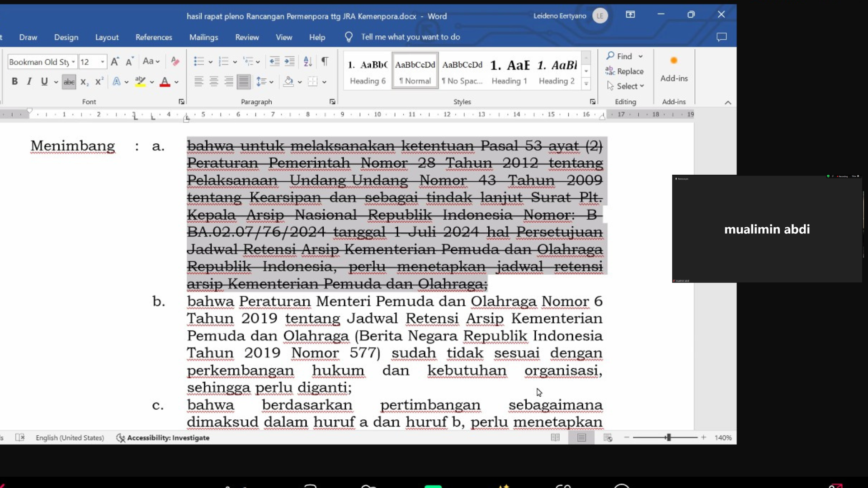
Task: Switch to Print Layout view
Action: click(x=581, y=437)
